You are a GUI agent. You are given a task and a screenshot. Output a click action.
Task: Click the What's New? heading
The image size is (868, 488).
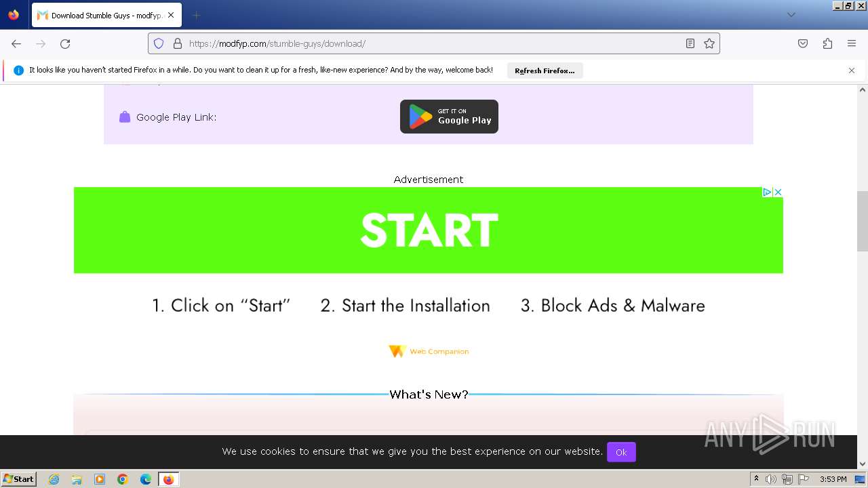click(429, 394)
